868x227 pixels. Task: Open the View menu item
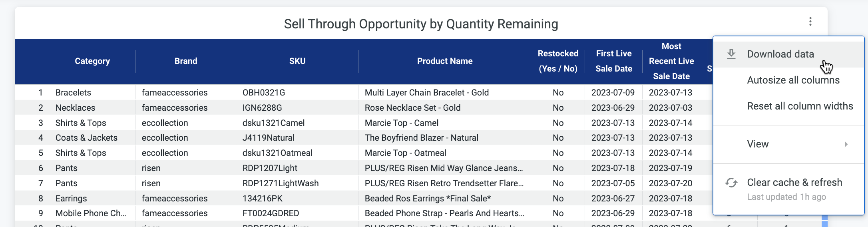pyautogui.click(x=788, y=144)
